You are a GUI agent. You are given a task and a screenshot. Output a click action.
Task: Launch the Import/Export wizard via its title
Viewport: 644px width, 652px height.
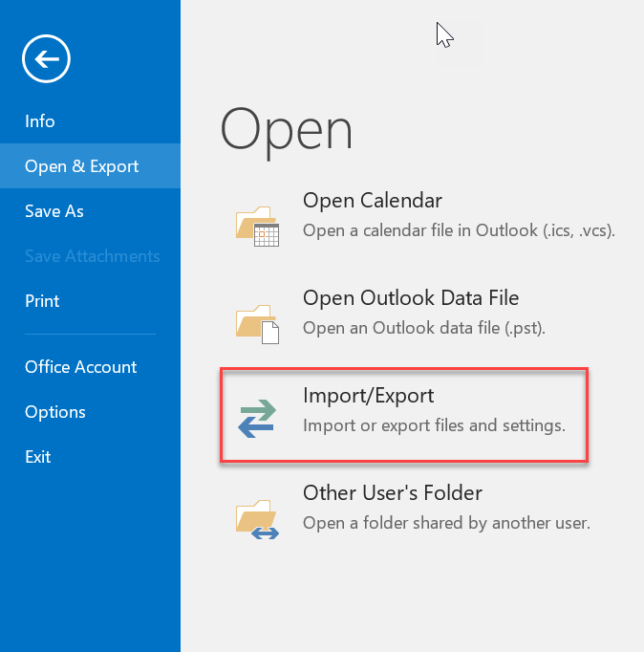click(x=368, y=396)
